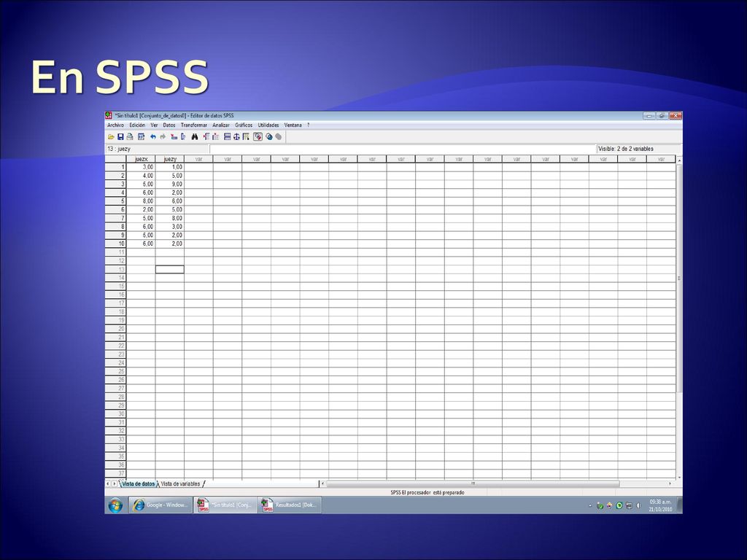Image resolution: width=747 pixels, height=560 pixels.
Task: Select row header number 5
Action: [x=116, y=201]
